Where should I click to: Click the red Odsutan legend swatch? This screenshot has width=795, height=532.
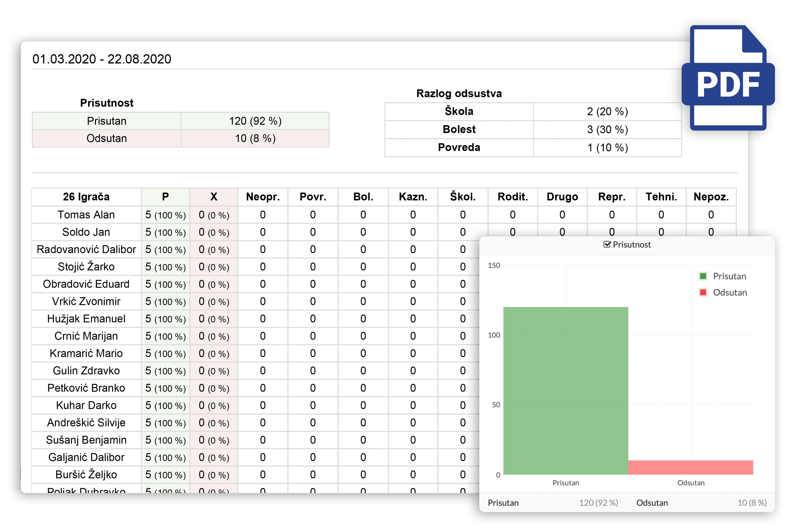pos(703,292)
